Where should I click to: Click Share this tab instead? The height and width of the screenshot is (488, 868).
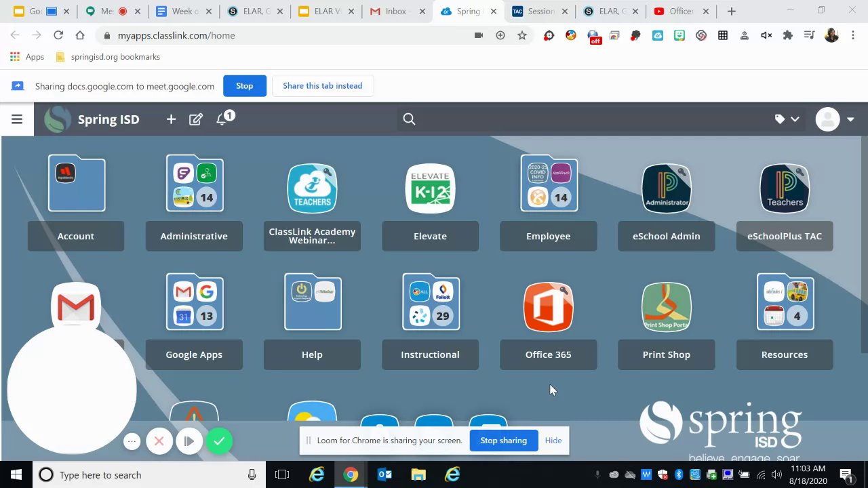click(323, 86)
